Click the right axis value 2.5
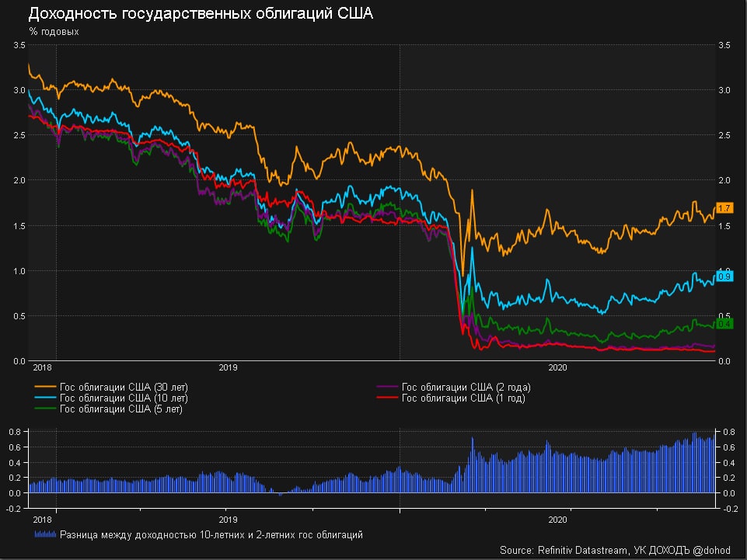This screenshot has height=560, width=747. click(x=724, y=135)
